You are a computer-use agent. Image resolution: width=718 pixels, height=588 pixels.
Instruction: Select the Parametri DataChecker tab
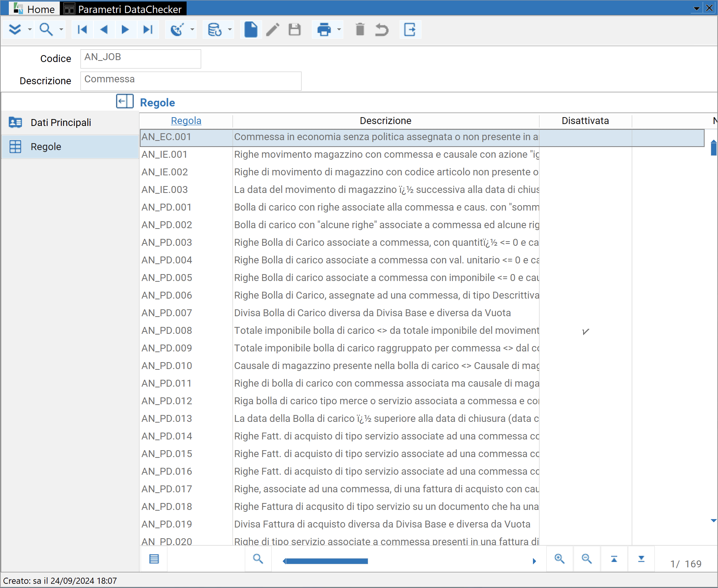click(123, 8)
